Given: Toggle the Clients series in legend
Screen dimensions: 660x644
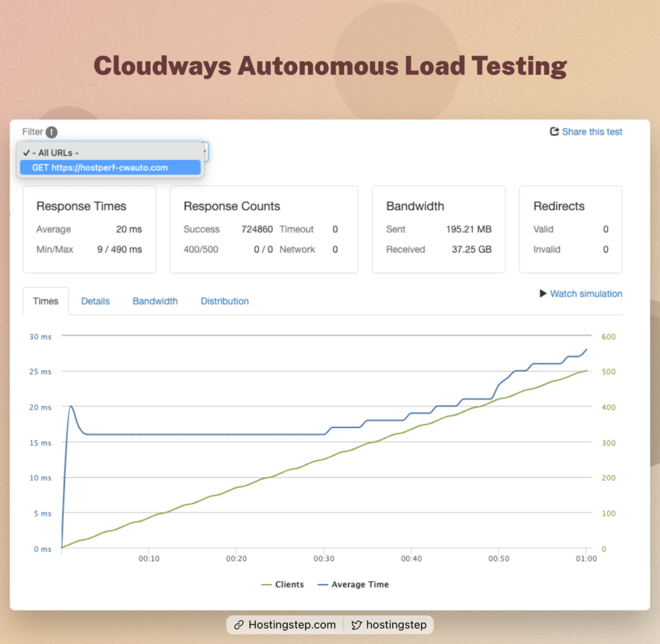Looking at the screenshot, I should [x=282, y=584].
